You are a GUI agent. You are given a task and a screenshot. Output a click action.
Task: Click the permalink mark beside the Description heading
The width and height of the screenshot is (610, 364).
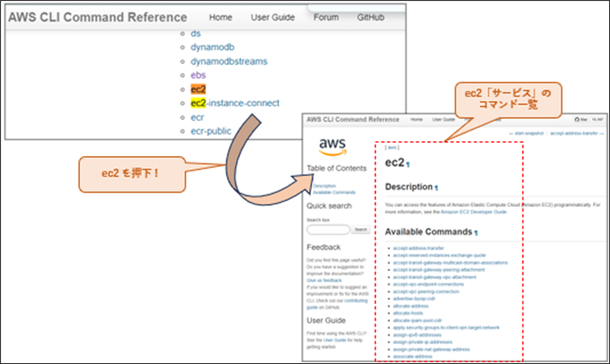tap(436, 188)
